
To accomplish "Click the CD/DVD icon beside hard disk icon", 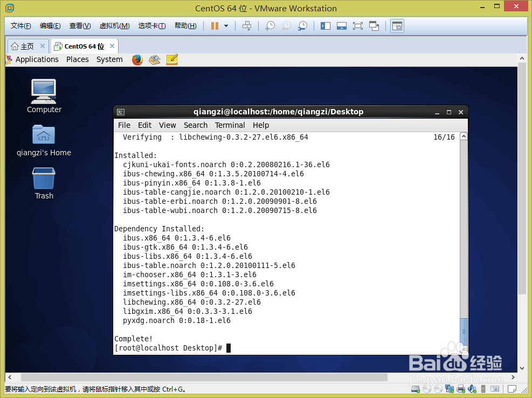I will (x=427, y=389).
